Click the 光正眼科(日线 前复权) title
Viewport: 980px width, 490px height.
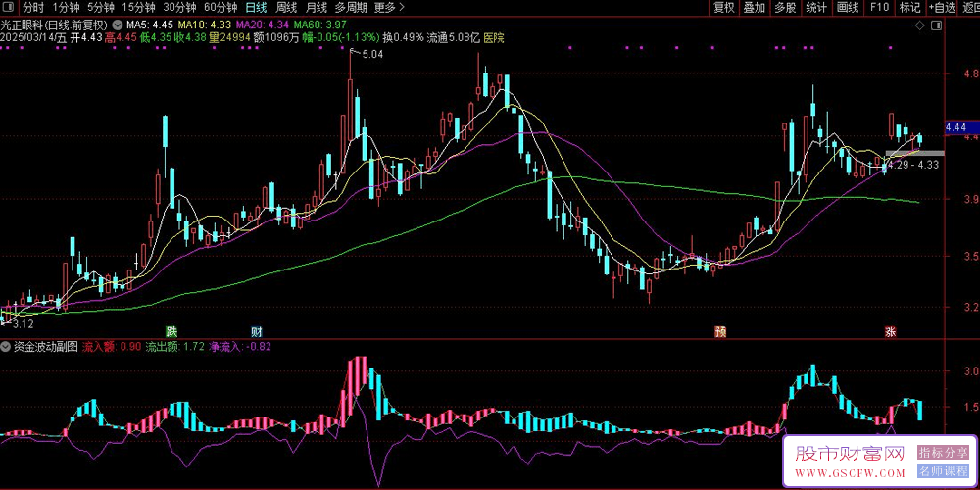click(x=55, y=25)
